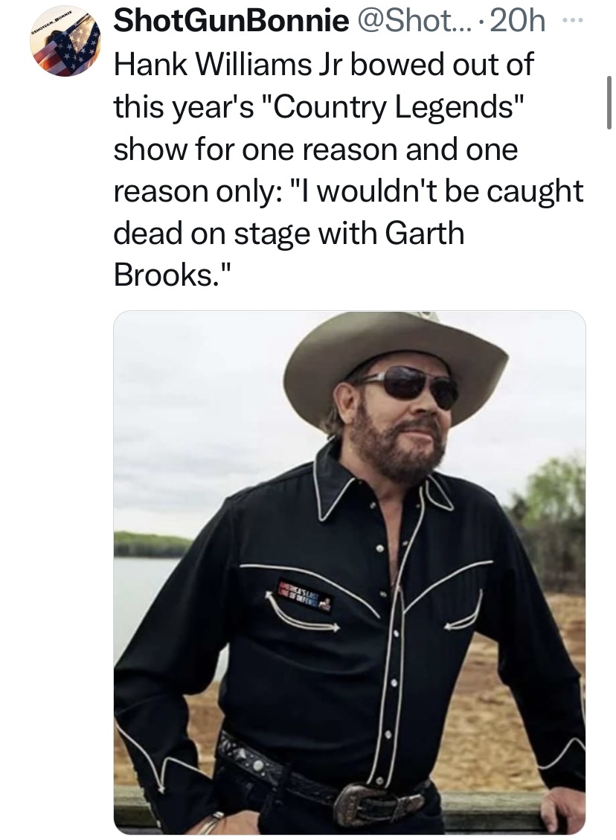The height and width of the screenshot is (840, 616).
Task: Open the attached photo of the man
Action: coord(350,571)
